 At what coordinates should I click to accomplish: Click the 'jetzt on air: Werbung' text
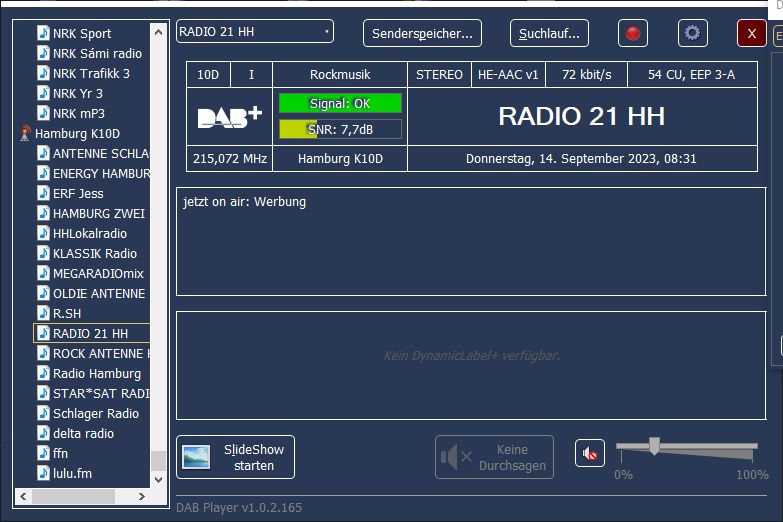point(245,202)
